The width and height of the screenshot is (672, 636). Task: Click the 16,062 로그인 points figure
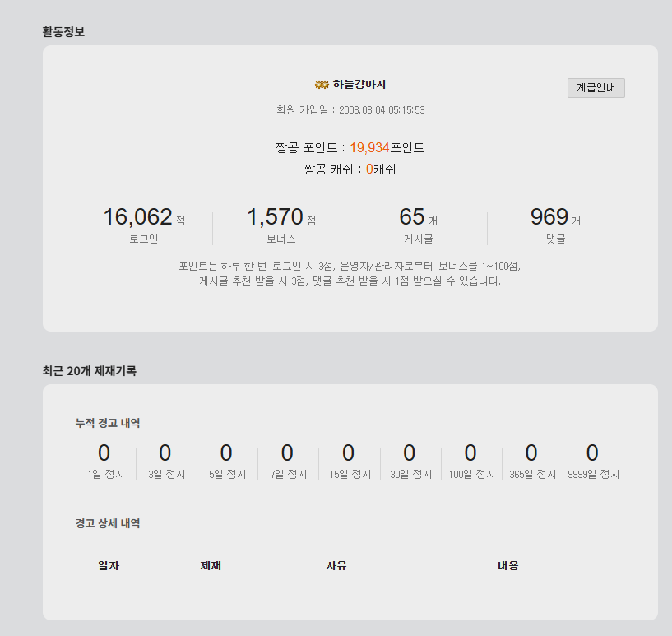click(137, 217)
